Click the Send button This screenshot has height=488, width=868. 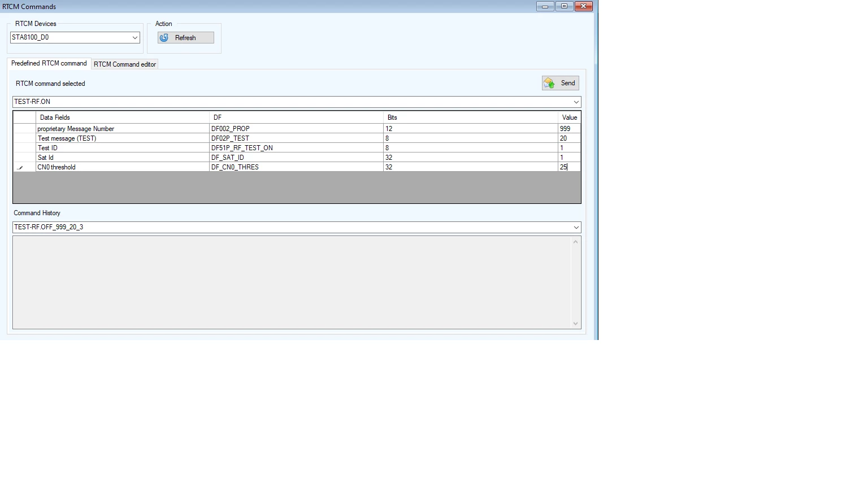tap(560, 83)
